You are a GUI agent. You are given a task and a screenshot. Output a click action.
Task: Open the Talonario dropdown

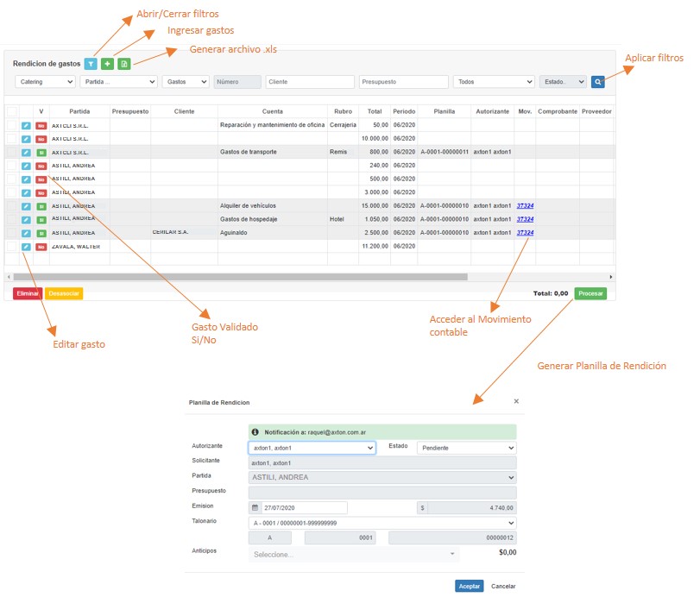[382, 523]
